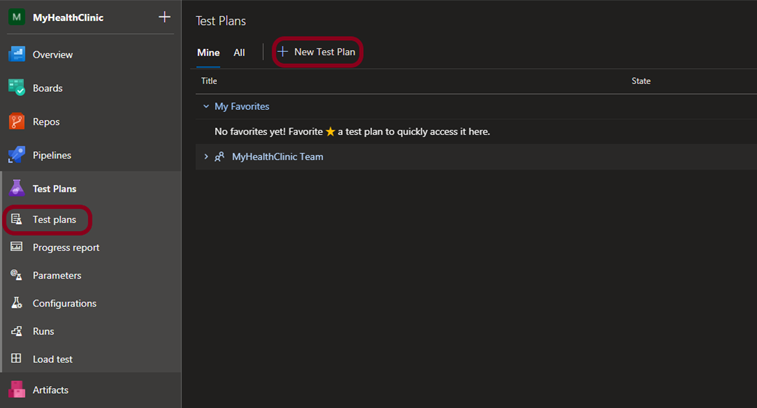Click the Progress report icon

point(16,247)
